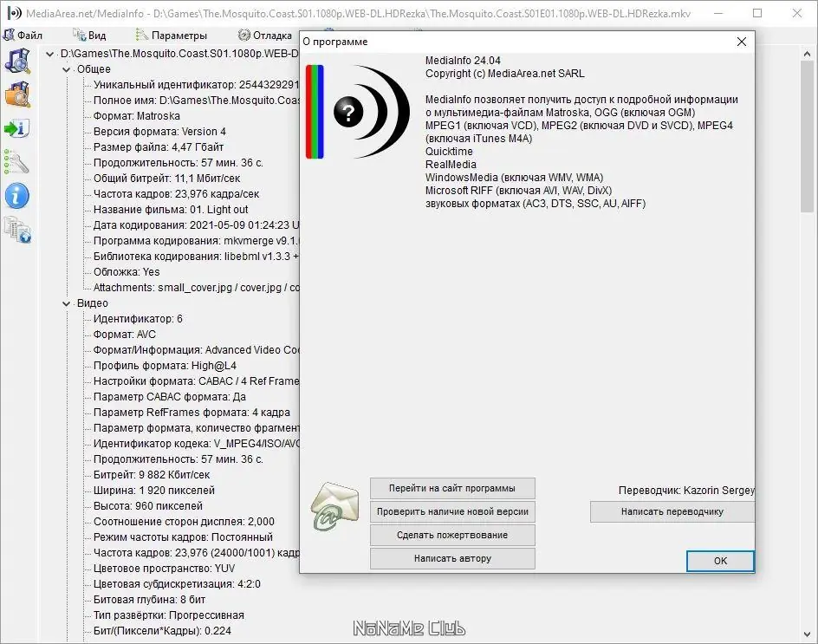Select Общий битрейт: 11,1 Мбит/сек row
The image size is (818, 644).
167,179
